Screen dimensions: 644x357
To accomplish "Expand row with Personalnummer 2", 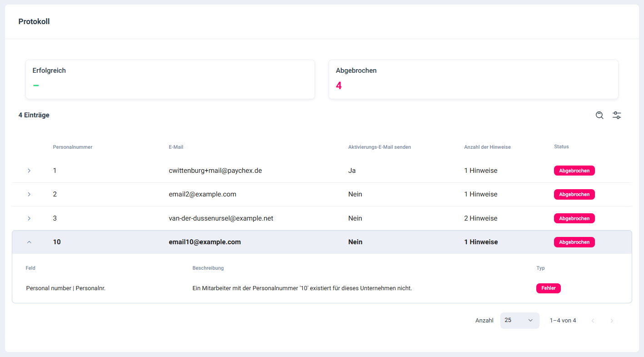I will tap(29, 194).
